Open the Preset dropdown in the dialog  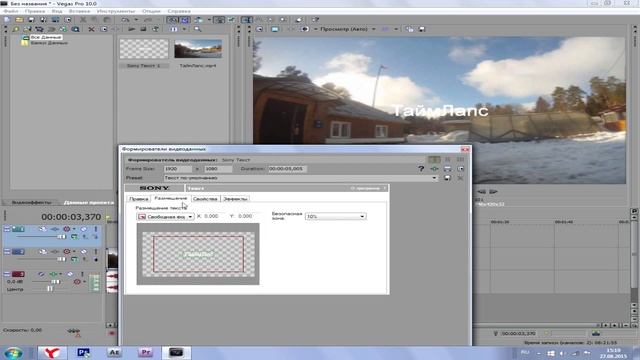tap(434, 178)
